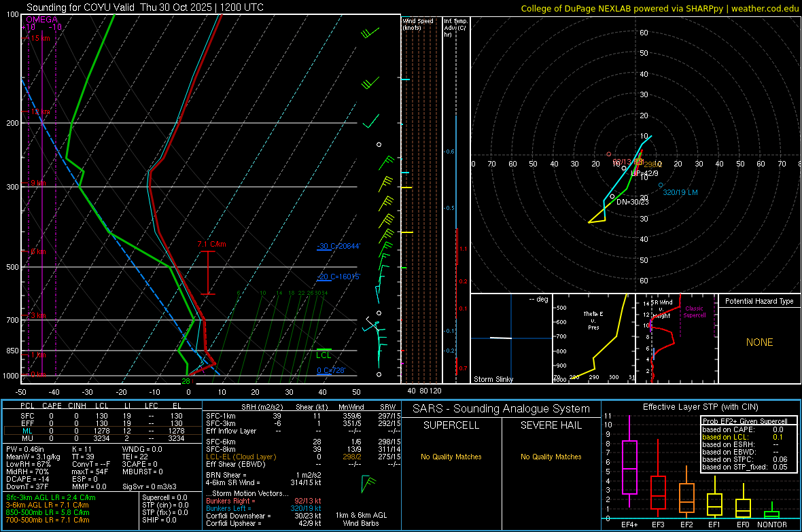Click the yellow based on LCL: 0.1 line
The height and width of the screenshot is (532, 802).
point(743,437)
